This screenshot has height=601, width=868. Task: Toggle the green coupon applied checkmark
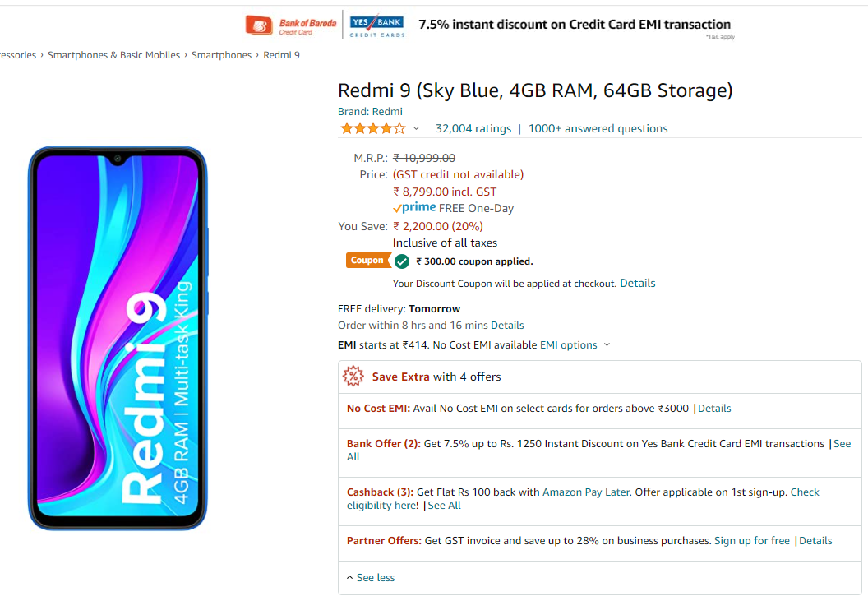(403, 261)
